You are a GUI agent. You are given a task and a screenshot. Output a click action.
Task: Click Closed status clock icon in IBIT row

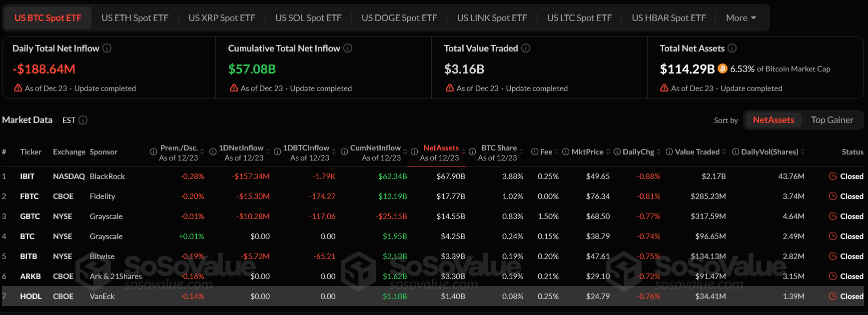(833, 176)
